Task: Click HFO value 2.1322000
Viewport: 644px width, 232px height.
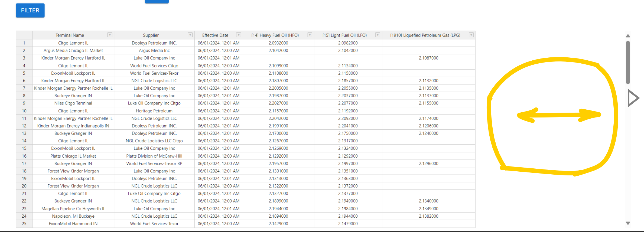Action: click(x=278, y=186)
